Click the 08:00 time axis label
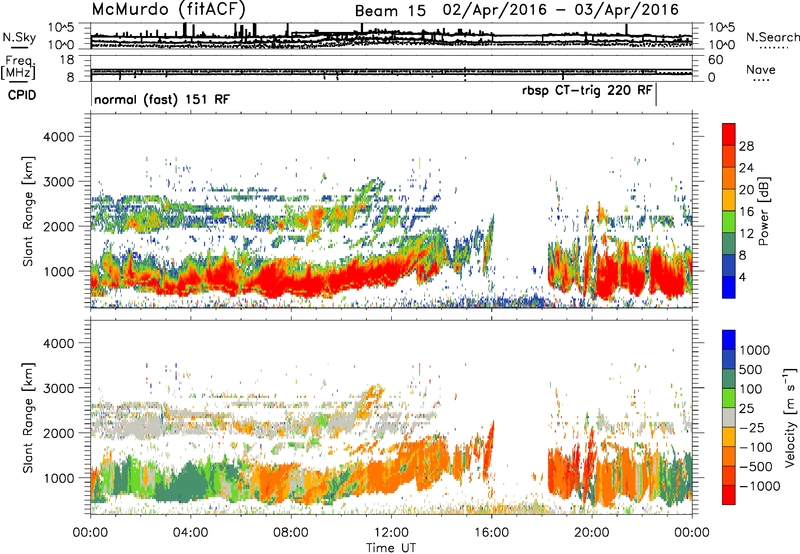This screenshot has width=800, height=554. coord(291,533)
